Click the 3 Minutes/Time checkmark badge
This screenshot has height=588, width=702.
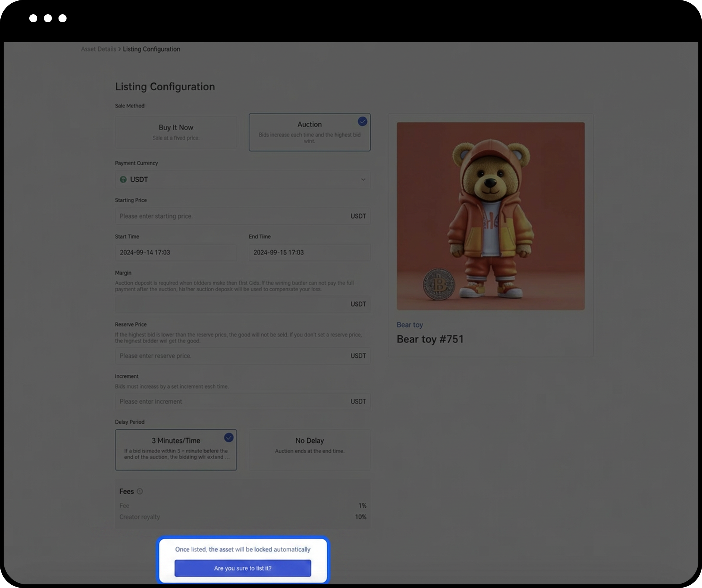coord(229,438)
